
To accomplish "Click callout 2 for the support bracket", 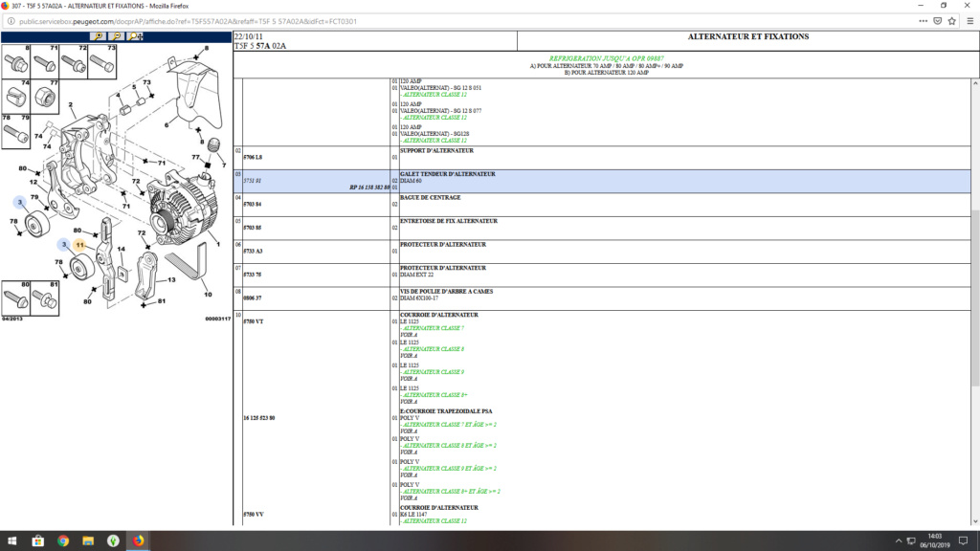I will pos(71,105).
